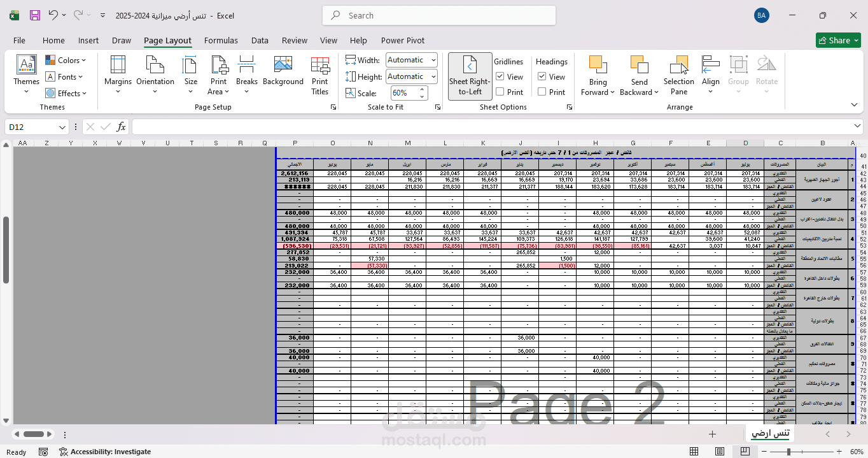Set a sheet Background image
Screen dimensions: 868x458
coord(283,71)
